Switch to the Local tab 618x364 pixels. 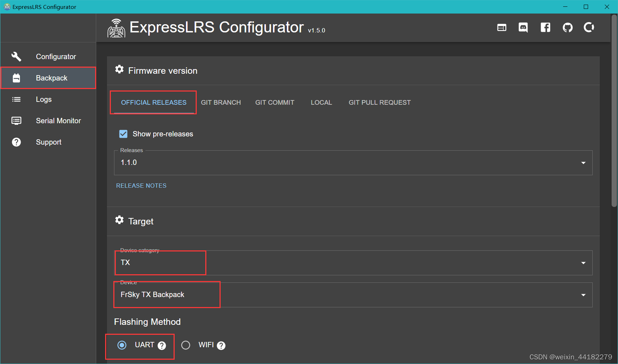(x=321, y=103)
